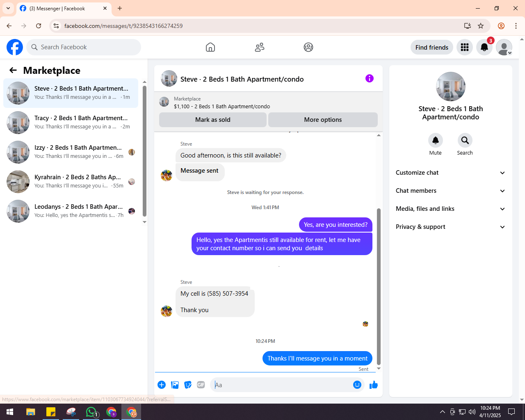525x420 pixels.
Task: Click the listing photo in the right panel
Action: pos(451,87)
